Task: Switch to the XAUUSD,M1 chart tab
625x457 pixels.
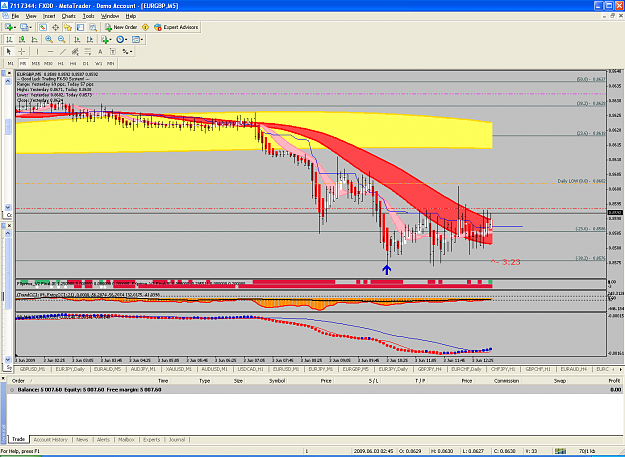Action: [178, 369]
